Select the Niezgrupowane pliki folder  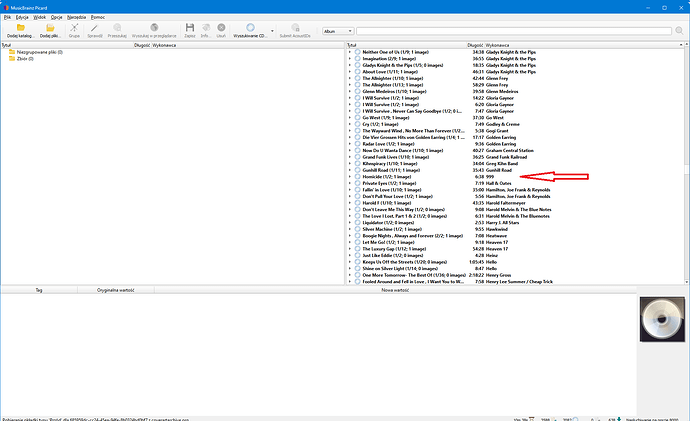tap(36, 52)
